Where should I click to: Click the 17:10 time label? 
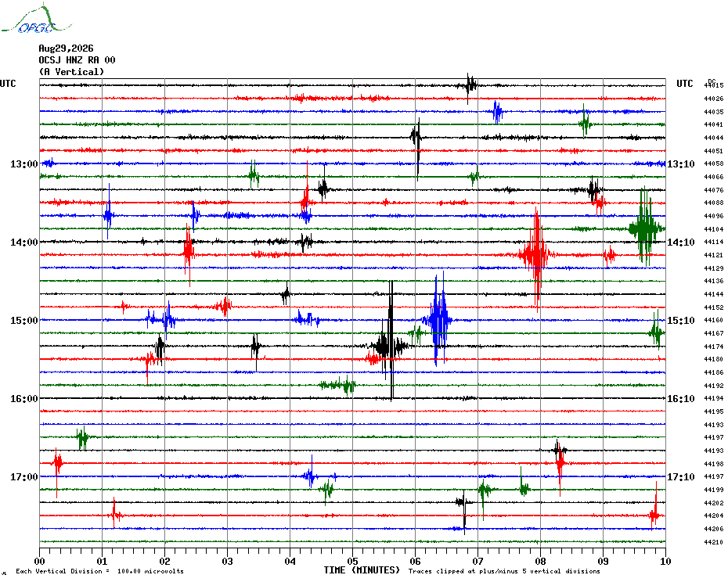(x=681, y=477)
